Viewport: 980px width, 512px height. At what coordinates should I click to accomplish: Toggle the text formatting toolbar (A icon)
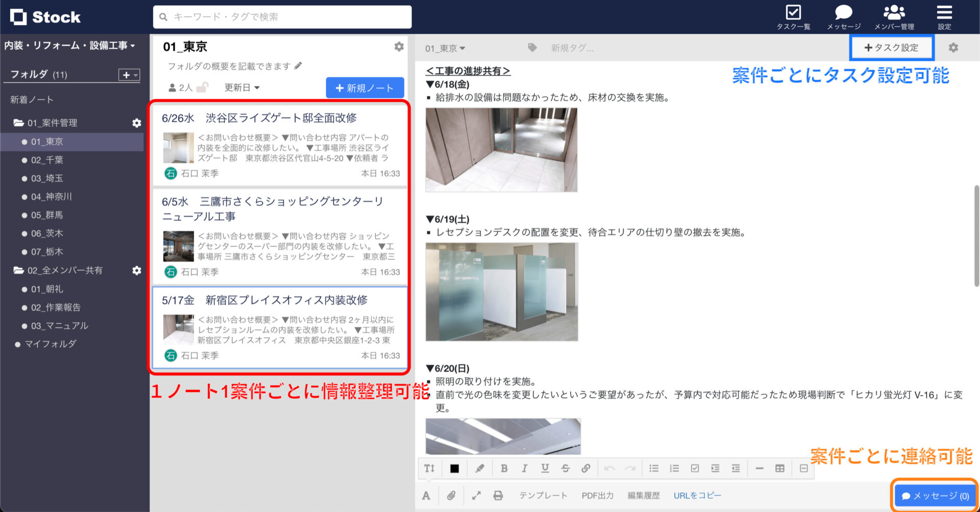[x=426, y=495]
